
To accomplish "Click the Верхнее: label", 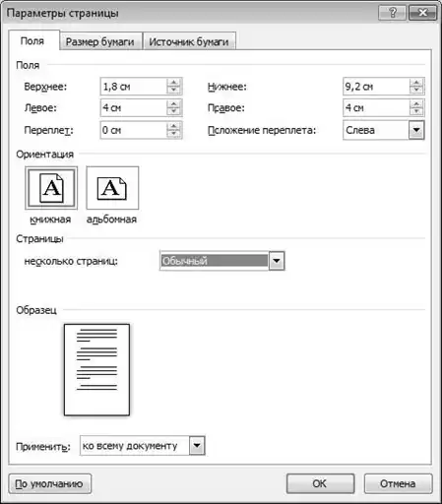I will tap(45, 87).
